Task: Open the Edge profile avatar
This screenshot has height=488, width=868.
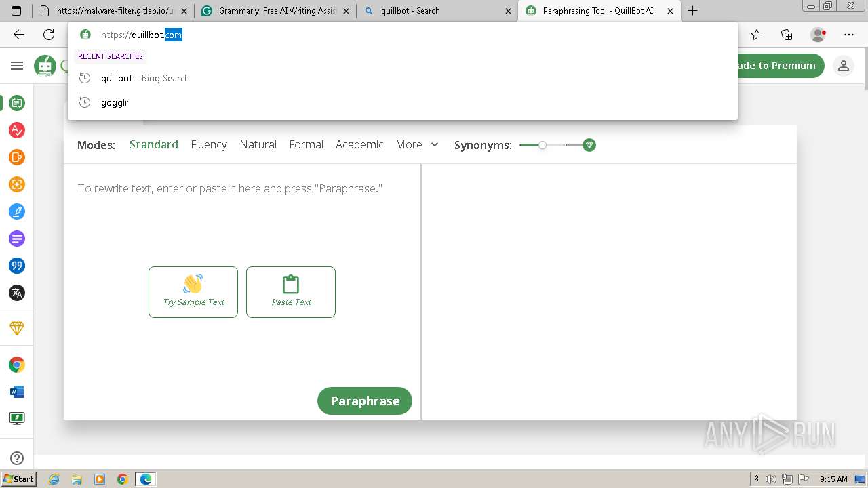Action: click(818, 35)
